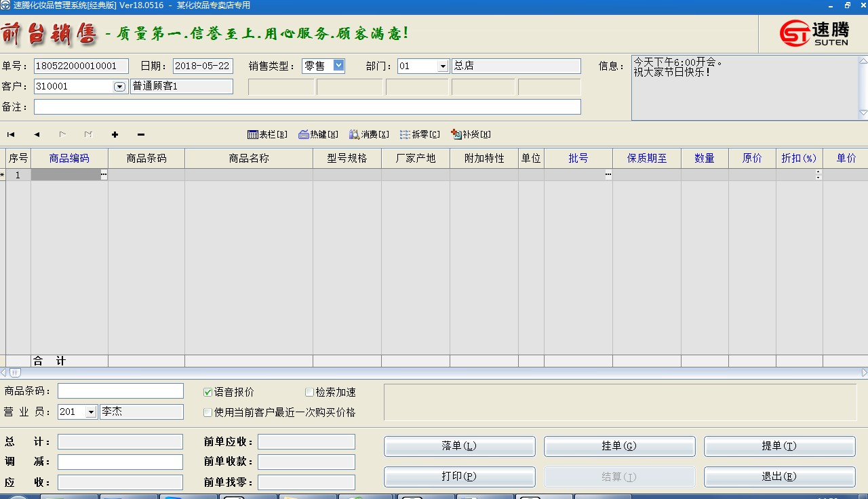Click ellipsis button in 批号 cell
This screenshot has height=499, width=868.
(608, 175)
